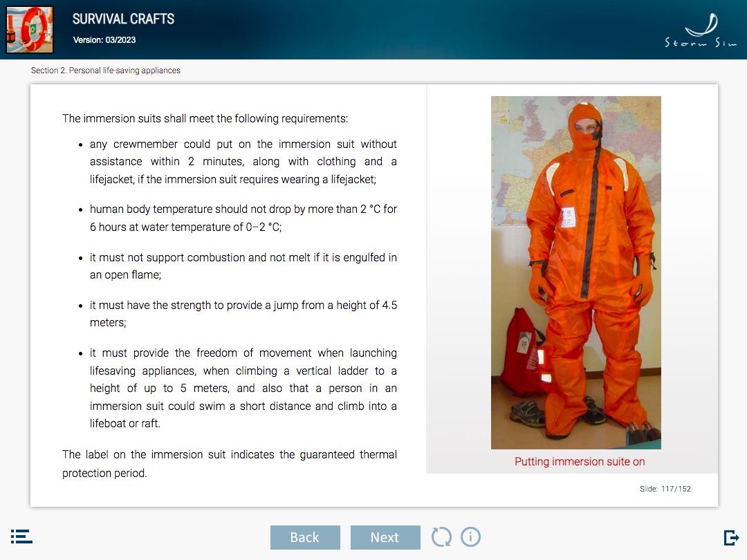Click the Storm Sim logo

tap(701, 30)
